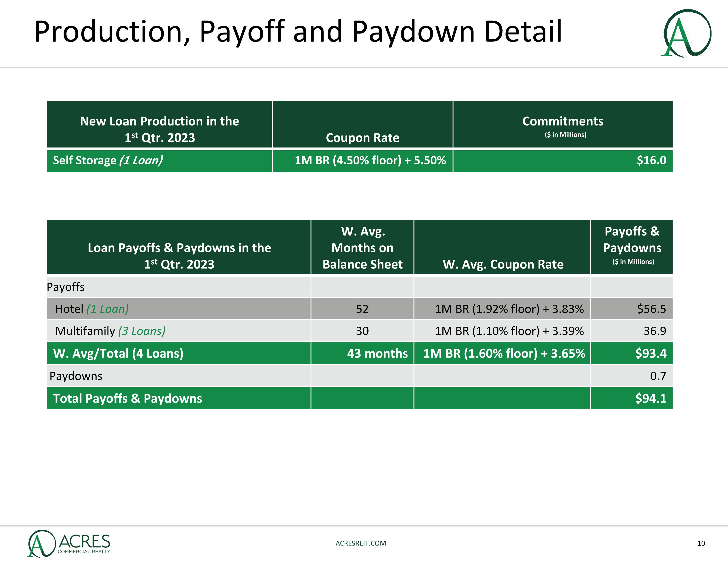Select the Paydowns row label
Screen dimensions: 728x562
(76, 376)
